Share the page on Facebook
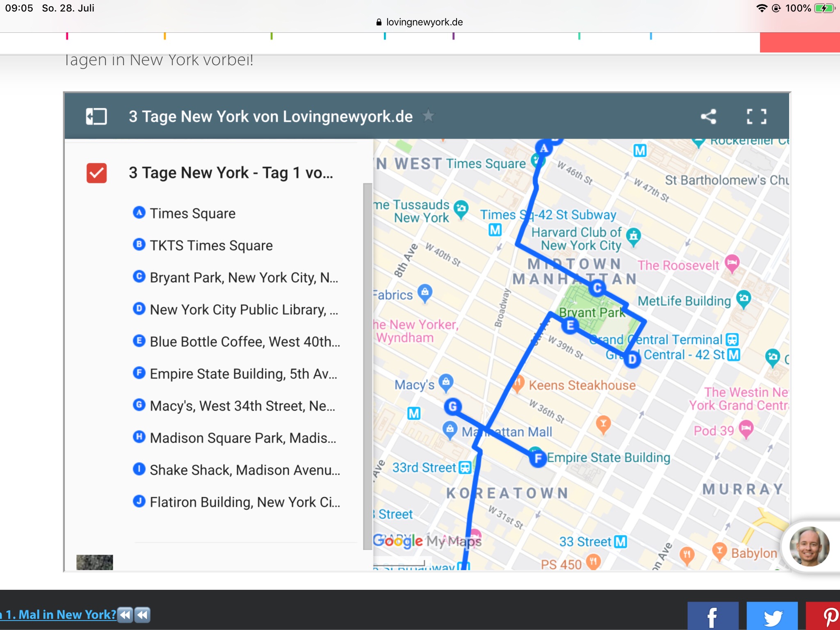Screen dimensions: 840x630 tap(713, 616)
